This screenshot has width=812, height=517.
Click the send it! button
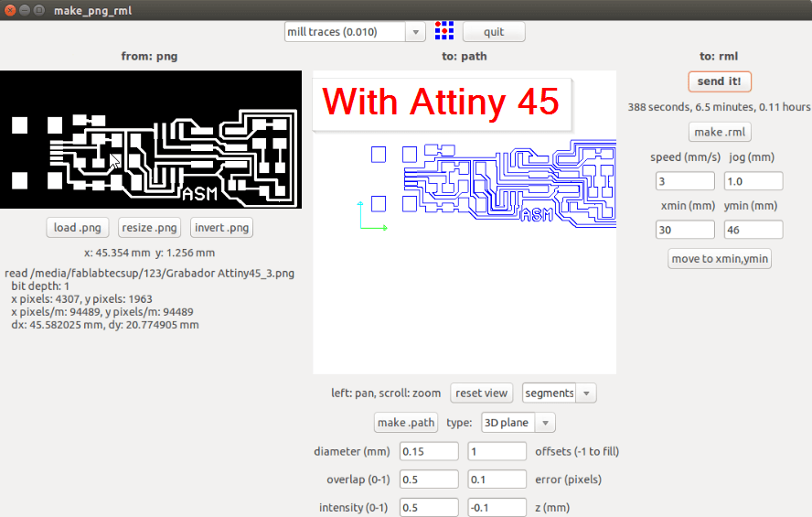[720, 81]
